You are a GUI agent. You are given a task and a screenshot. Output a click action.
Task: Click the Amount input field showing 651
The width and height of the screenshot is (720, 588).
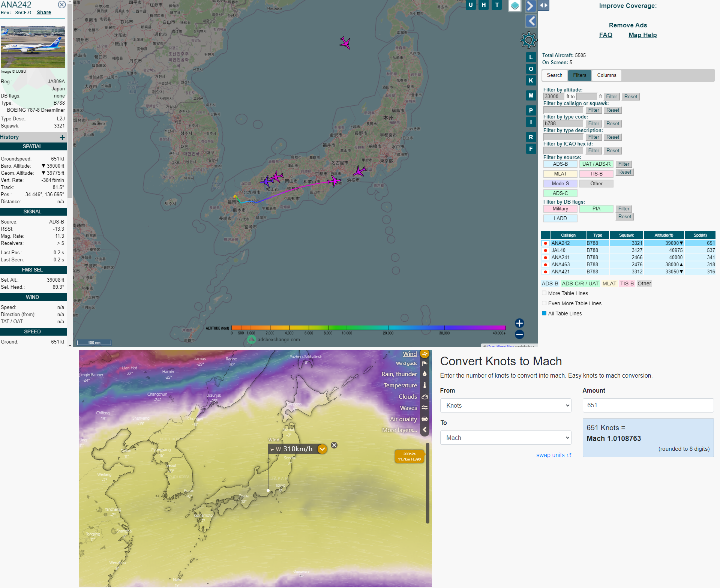(x=648, y=405)
